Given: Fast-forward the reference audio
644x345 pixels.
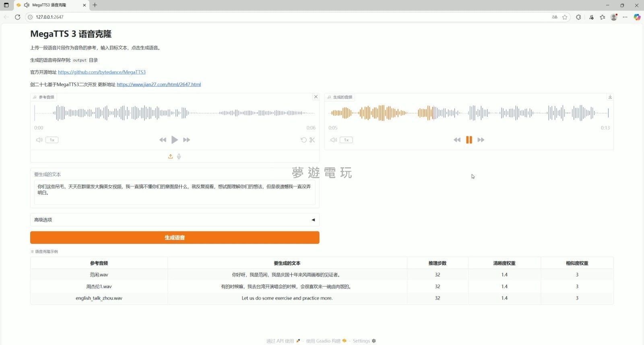Looking at the screenshot, I should point(186,140).
